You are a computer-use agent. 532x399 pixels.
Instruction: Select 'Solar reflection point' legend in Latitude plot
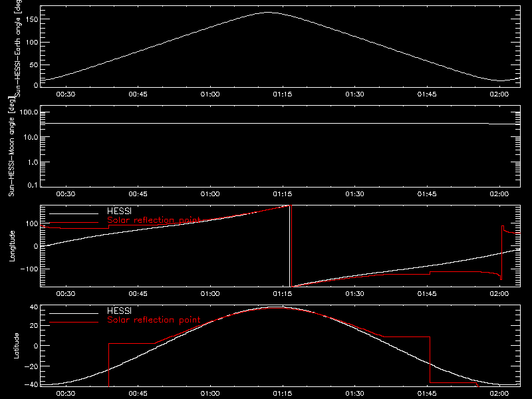tap(154, 320)
